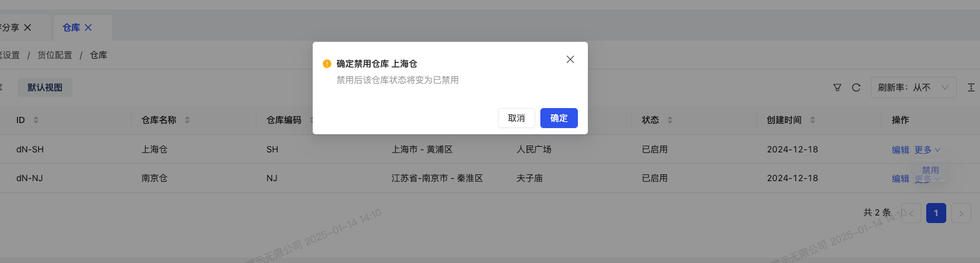This screenshot has width=980, height=263.
Task: Click the 南京仓 name cell
Action: coord(155,179)
